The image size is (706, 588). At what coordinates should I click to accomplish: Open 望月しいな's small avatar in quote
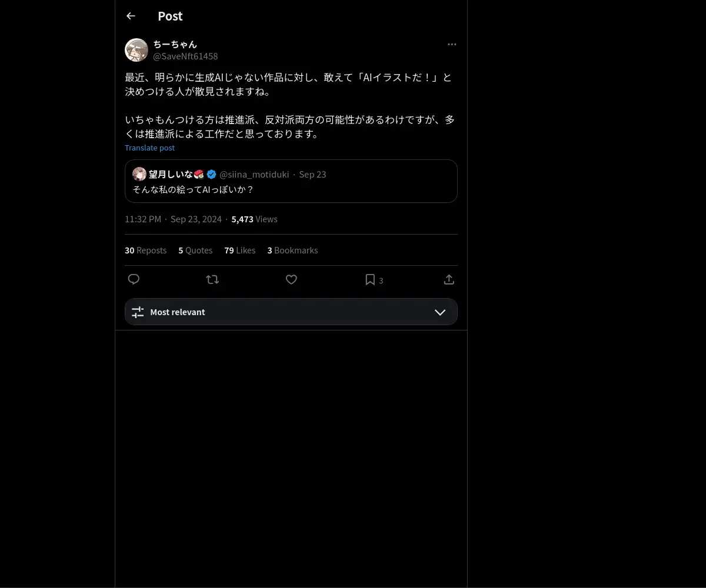pyautogui.click(x=139, y=174)
